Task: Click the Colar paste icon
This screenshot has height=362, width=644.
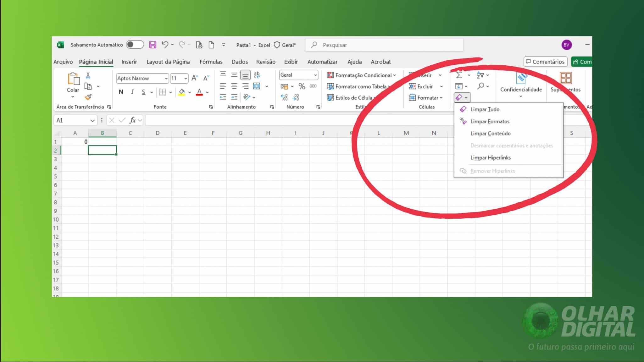Action: click(73, 79)
